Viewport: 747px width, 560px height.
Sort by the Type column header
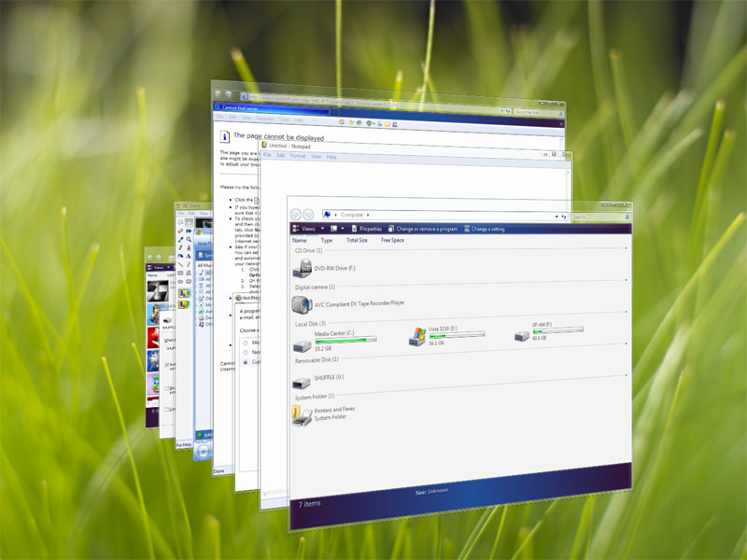pyautogui.click(x=326, y=241)
